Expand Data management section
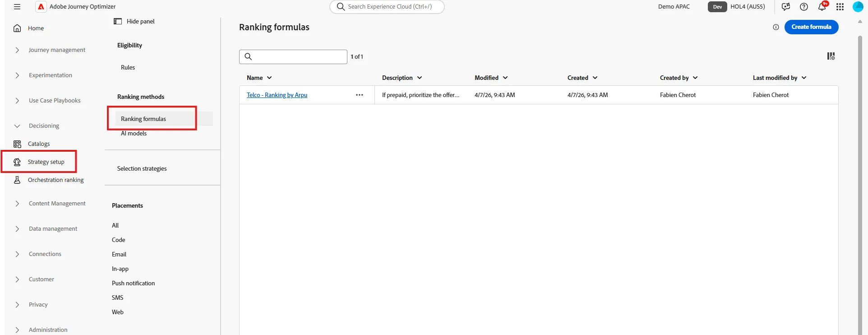The width and height of the screenshot is (868, 335). (17, 229)
